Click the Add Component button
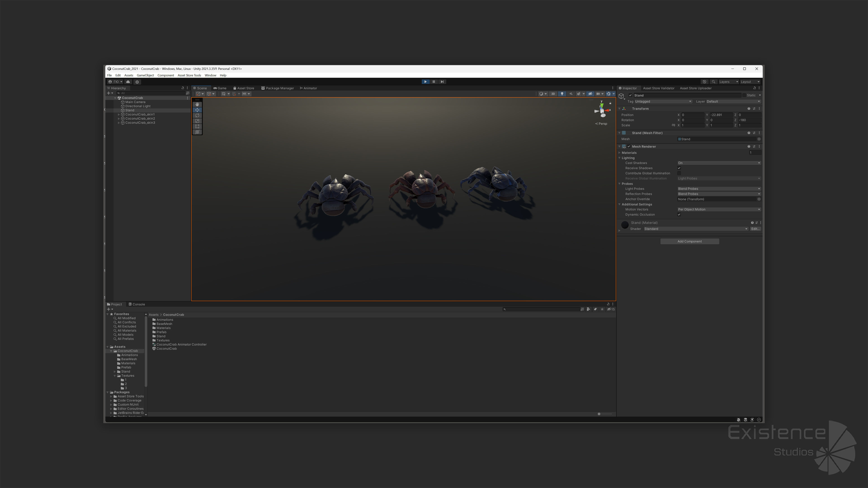Viewport: 868px width, 488px height. coord(689,242)
